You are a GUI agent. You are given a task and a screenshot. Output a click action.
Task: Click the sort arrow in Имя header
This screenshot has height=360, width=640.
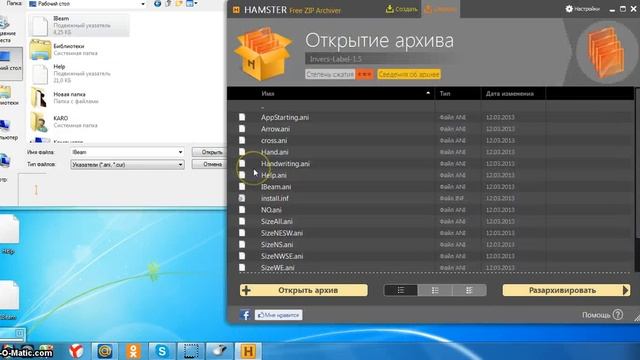428,93
